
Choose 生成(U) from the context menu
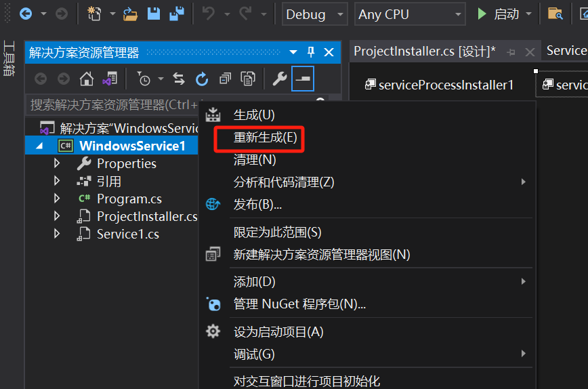(254, 115)
